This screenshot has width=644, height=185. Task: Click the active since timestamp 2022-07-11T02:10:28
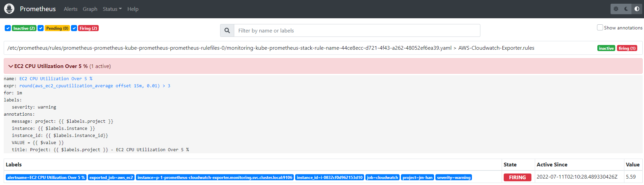[577, 177]
